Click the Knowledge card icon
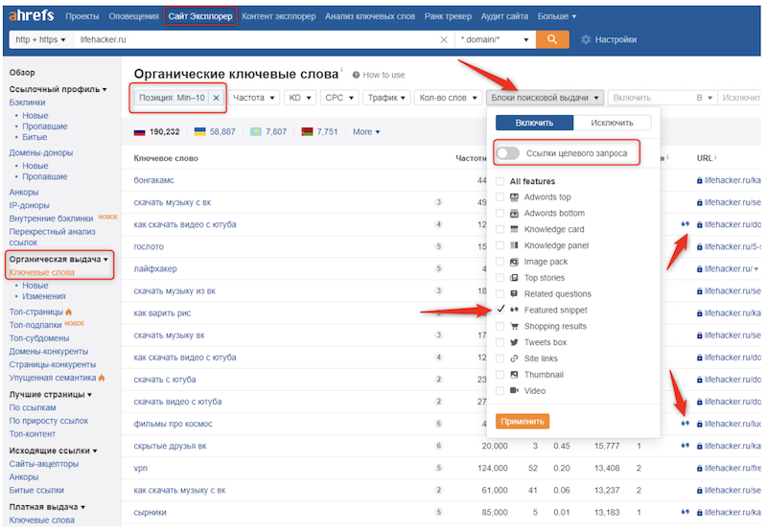767x532 pixels. [514, 229]
